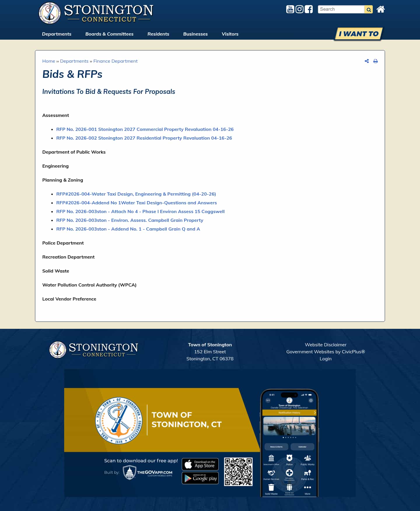
Task: Click the 152 Elm Street address text
Action: [x=210, y=352]
